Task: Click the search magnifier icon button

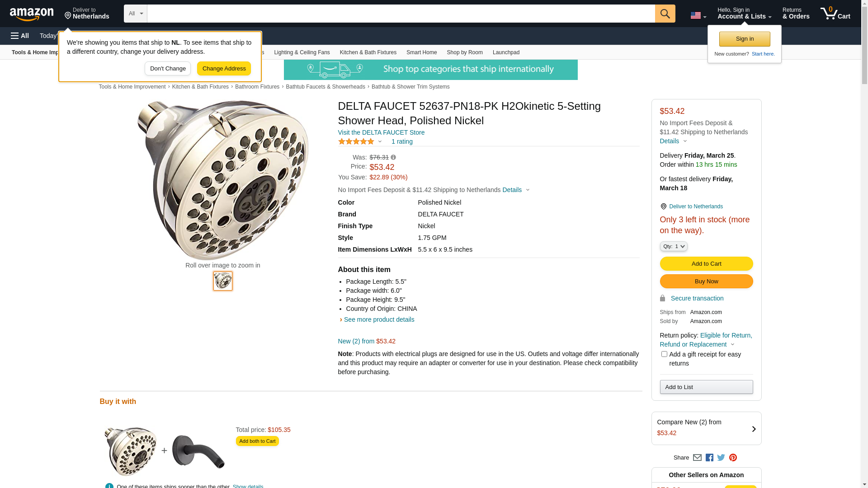Action: (x=665, y=14)
